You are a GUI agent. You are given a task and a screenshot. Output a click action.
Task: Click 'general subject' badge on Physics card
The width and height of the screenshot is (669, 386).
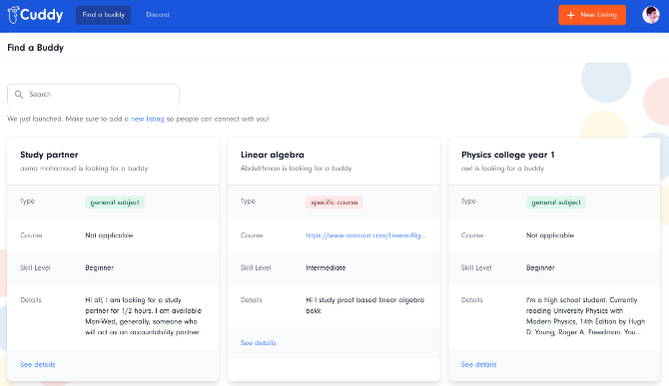pos(556,202)
